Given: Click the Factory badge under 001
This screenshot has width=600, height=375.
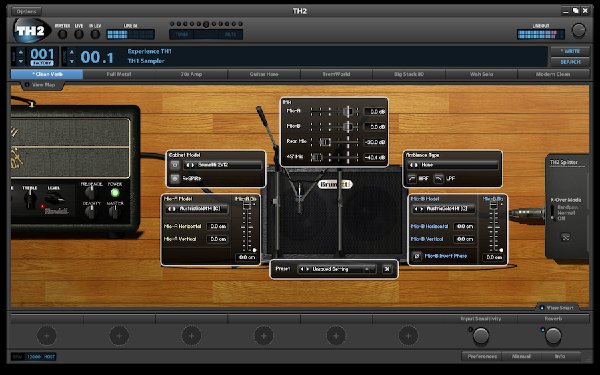Looking at the screenshot, I should [x=42, y=63].
